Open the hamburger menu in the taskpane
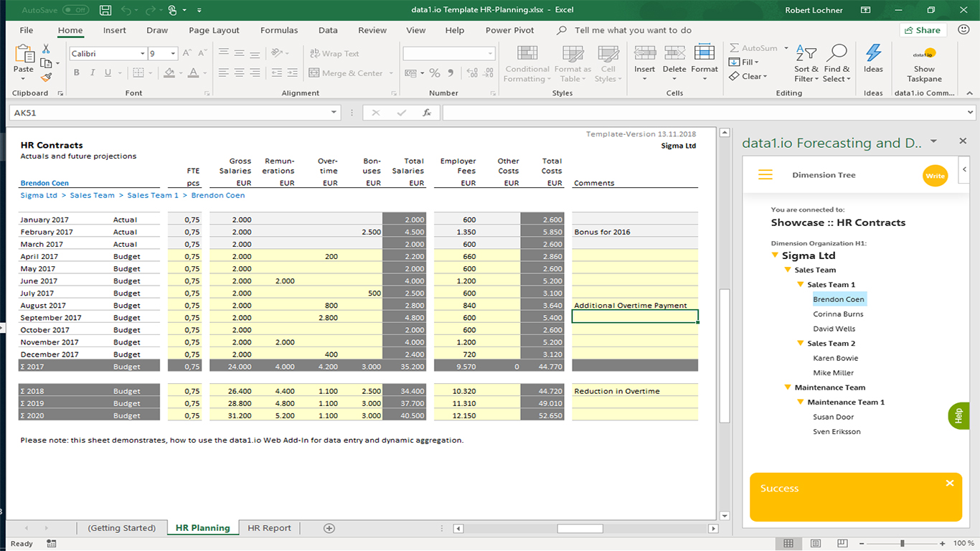Viewport: 980px width, 551px height. [765, 175]
